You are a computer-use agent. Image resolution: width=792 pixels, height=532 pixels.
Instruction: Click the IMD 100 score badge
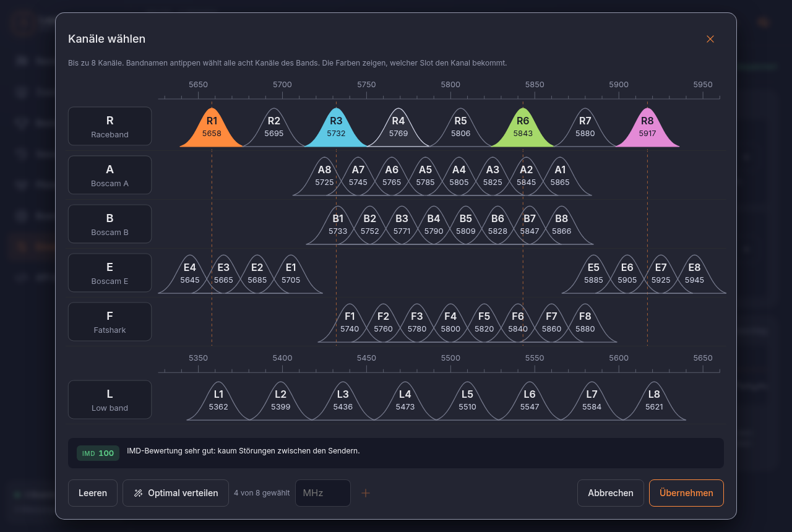coord(98,453)
